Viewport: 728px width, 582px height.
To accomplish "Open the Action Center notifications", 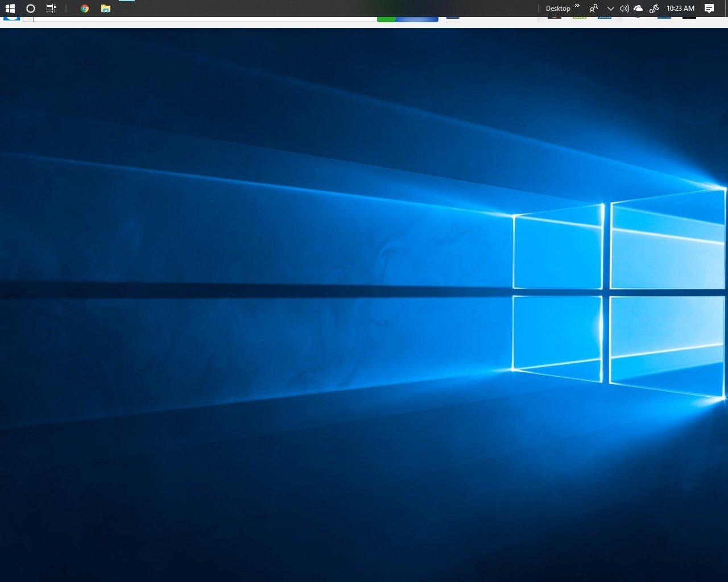I will click(709, 9).
